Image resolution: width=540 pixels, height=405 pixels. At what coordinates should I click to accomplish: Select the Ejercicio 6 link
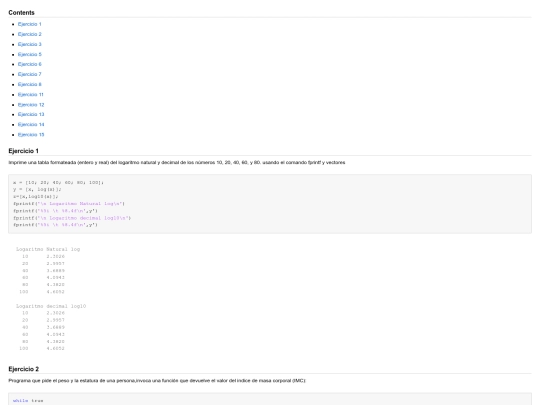click(x=30, y=64)
